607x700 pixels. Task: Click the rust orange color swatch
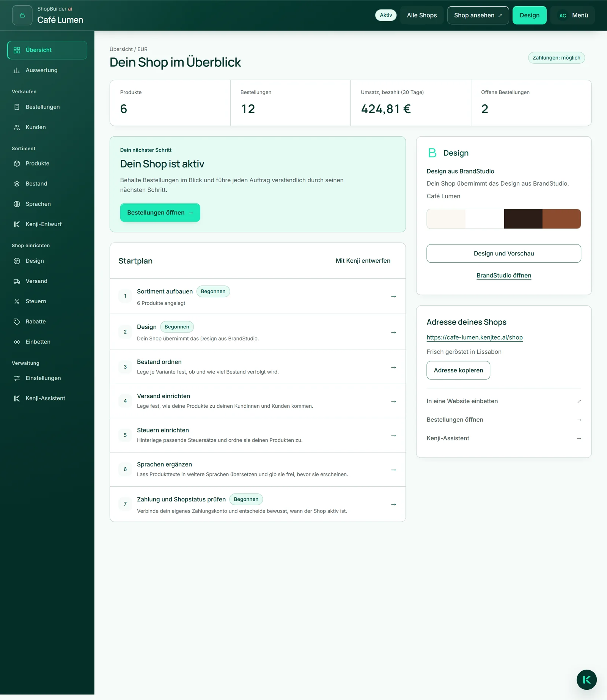561,219
